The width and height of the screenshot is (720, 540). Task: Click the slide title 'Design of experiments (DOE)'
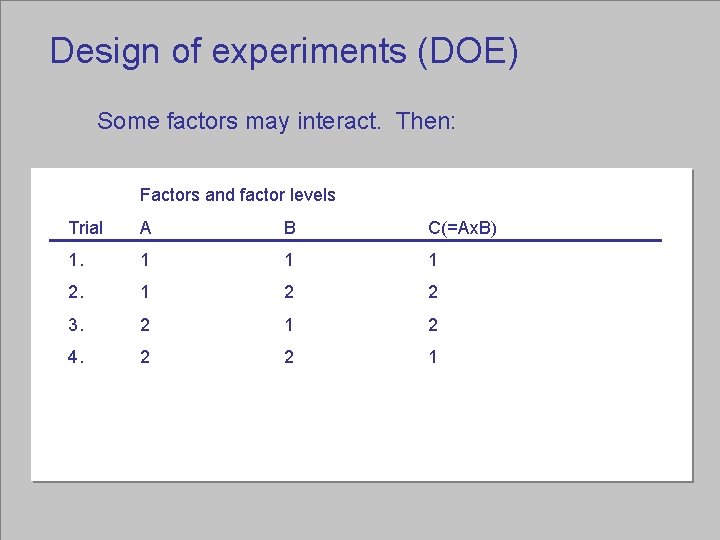coord(284,51)
